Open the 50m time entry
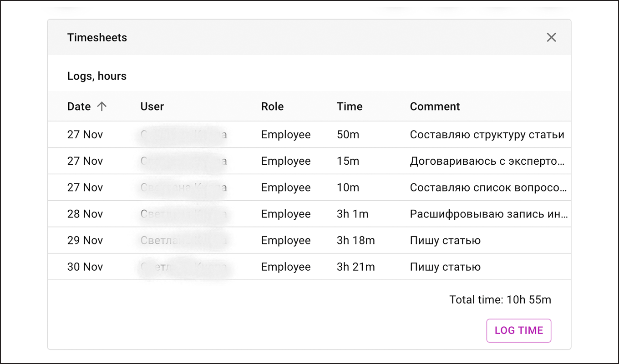The height and width of the screenshot is (364, 619). click(x=348, y=135)
